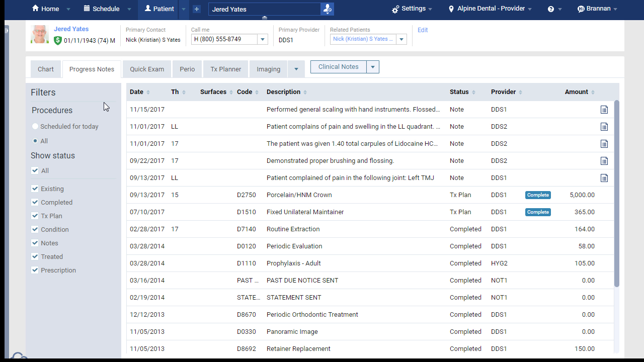
Task: Switch to the Perio tab
Action: [187, 69]
